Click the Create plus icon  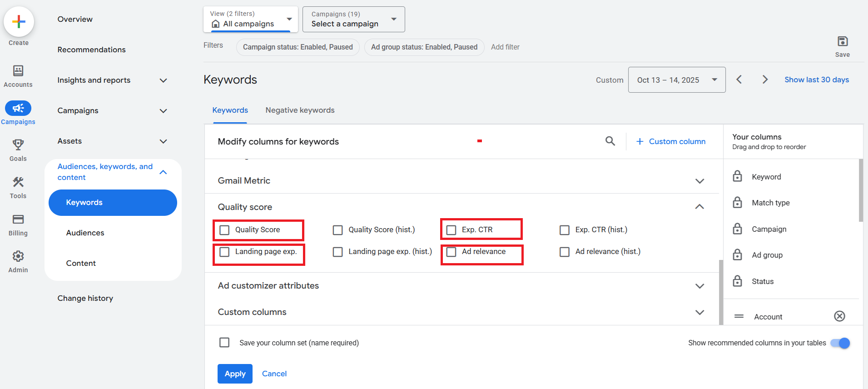(x=19, y=22)
